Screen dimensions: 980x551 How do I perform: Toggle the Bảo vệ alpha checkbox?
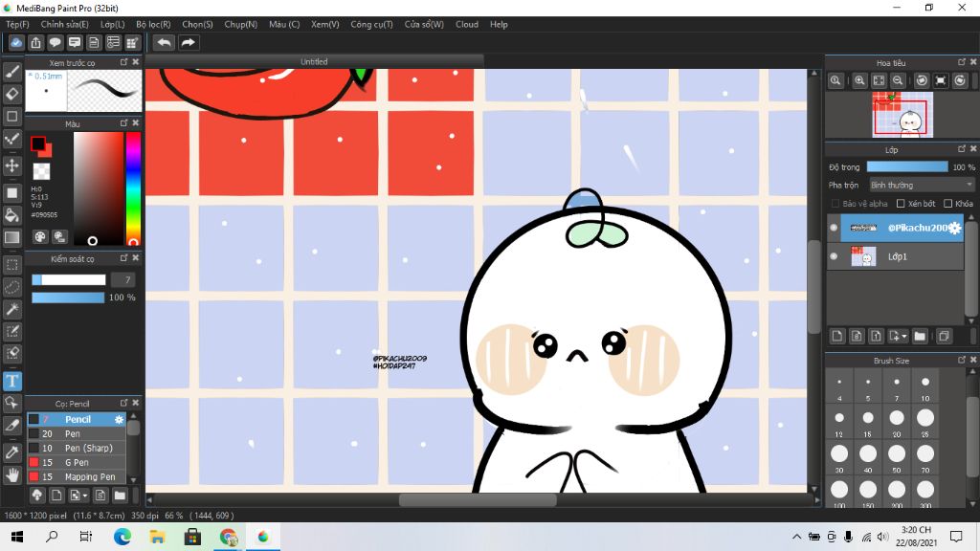(x=835, y=204)
